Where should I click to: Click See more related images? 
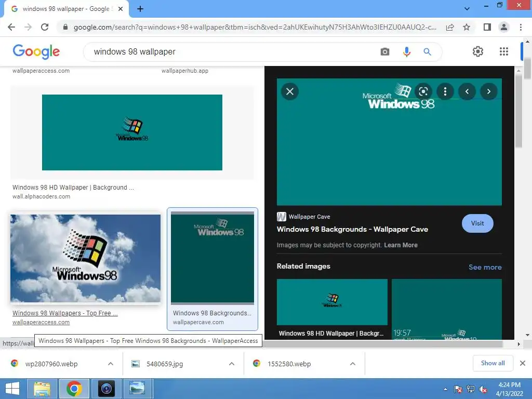click(485, 267)
